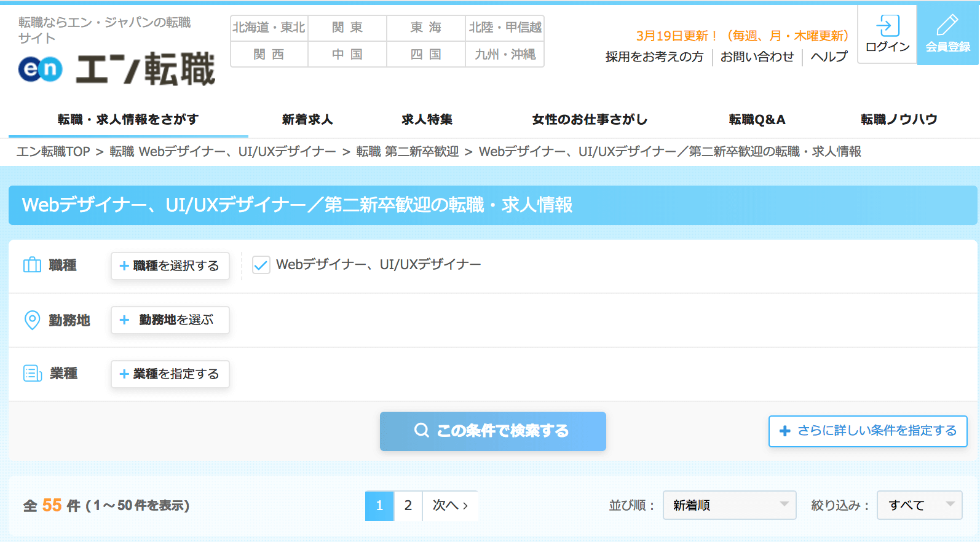Select the 関東 region

(x=347, y=28)
